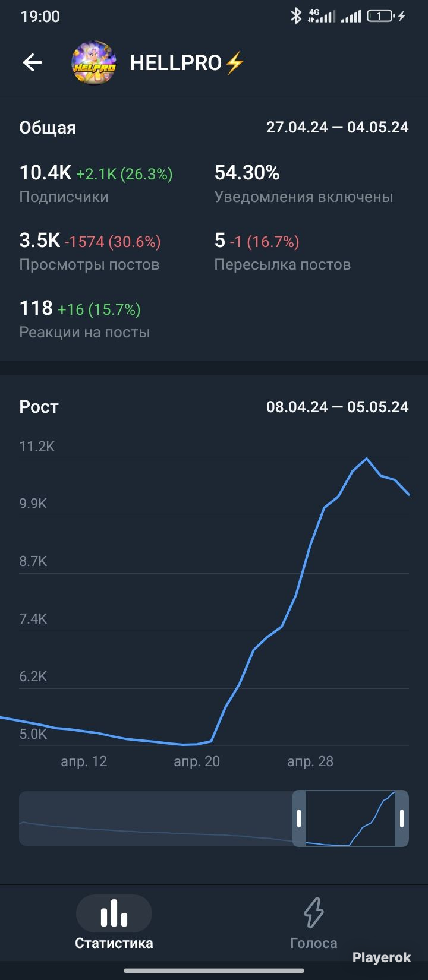Tap the Bluetooth status bar icon
This screenshot has width=428, height=980.
click(x=295, y=16)
